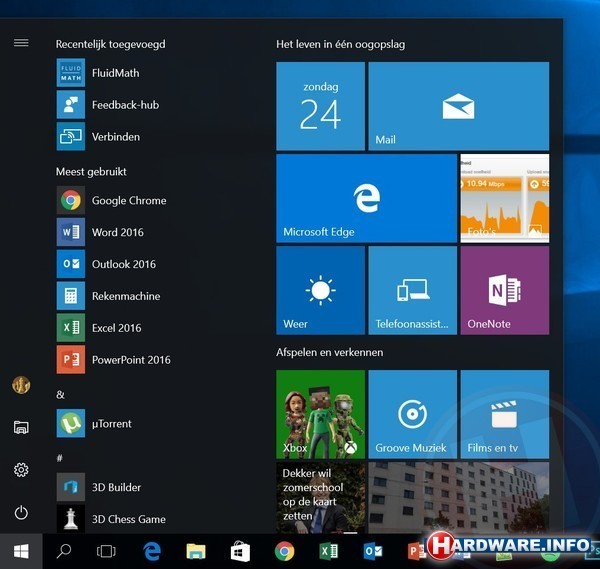This screenshot has height=569, width=600.
Task: Click the user account avatar
Action: [21, 385]
